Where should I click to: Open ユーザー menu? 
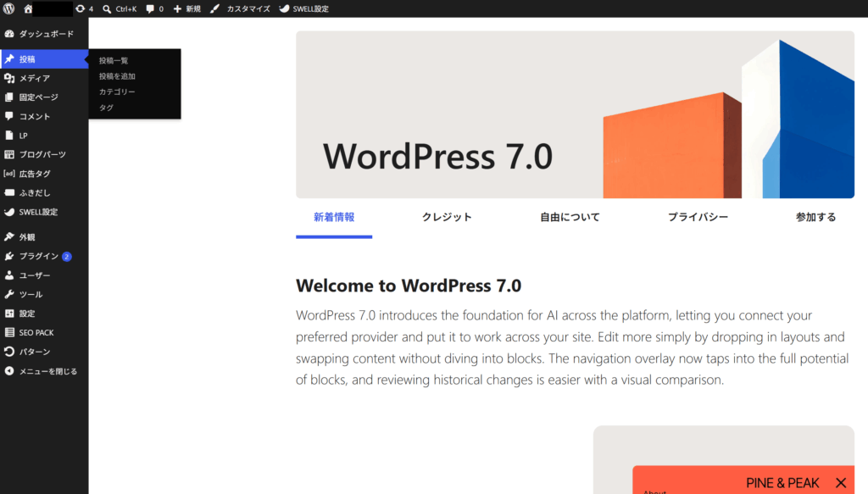44,275
